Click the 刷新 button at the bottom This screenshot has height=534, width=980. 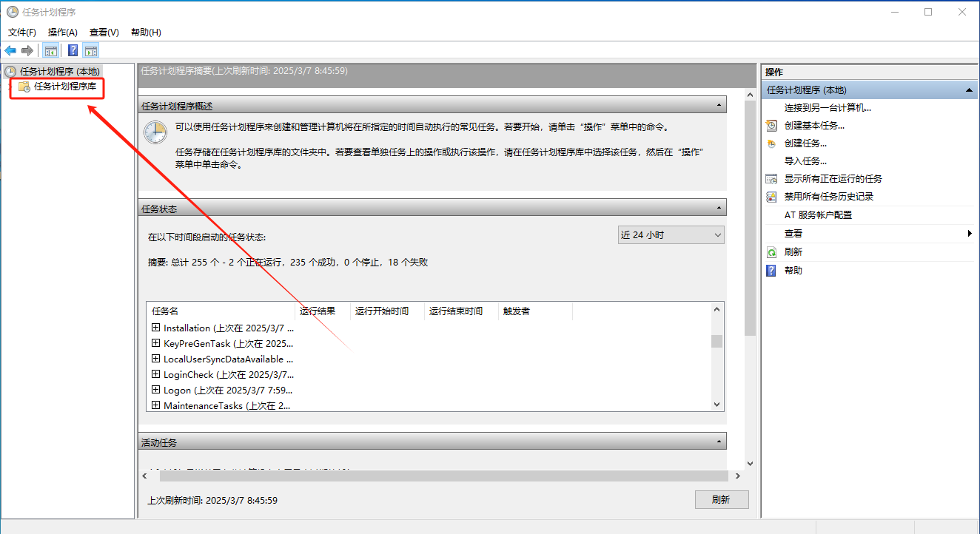click(x=722, y=500)
